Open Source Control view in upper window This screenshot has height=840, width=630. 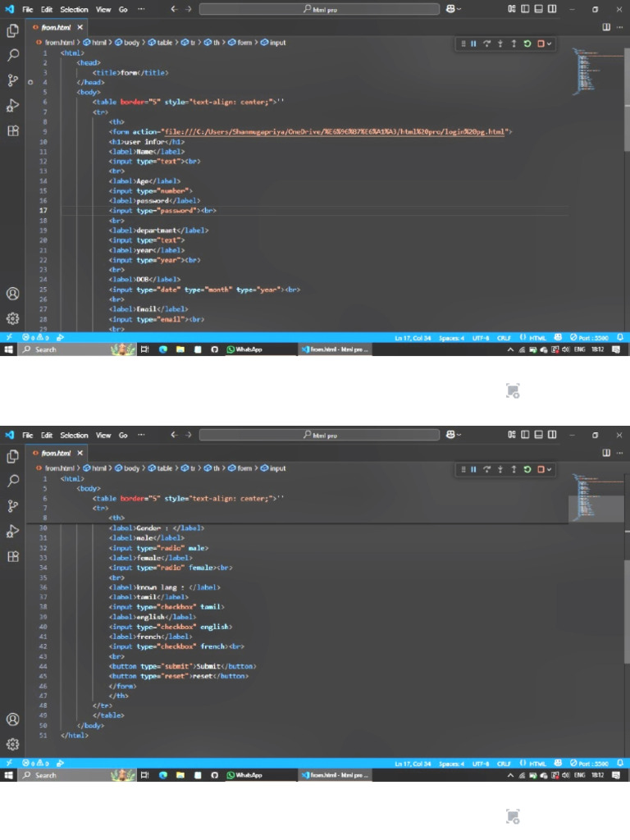point(13,80)
